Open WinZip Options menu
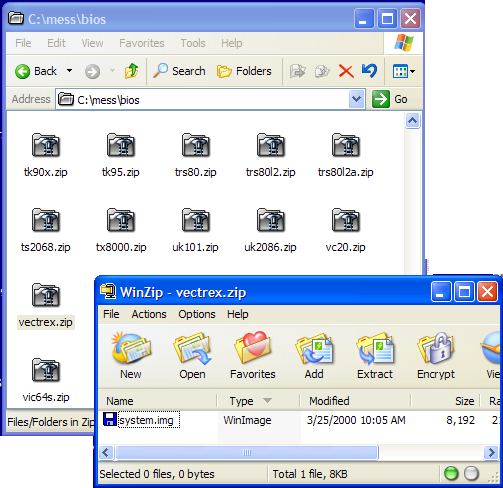503x488 pixels. pyautogui.click(x=197, y=314)
